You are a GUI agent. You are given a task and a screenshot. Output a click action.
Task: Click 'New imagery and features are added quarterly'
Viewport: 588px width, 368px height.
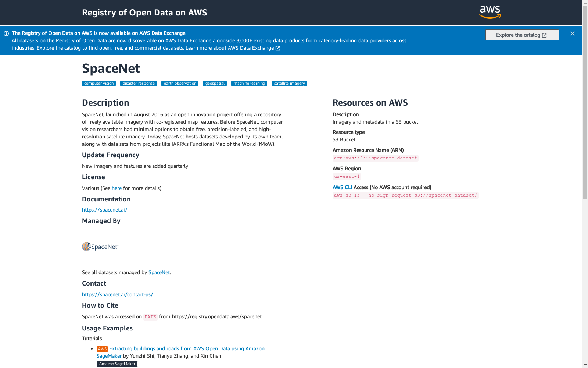point(135,166)
